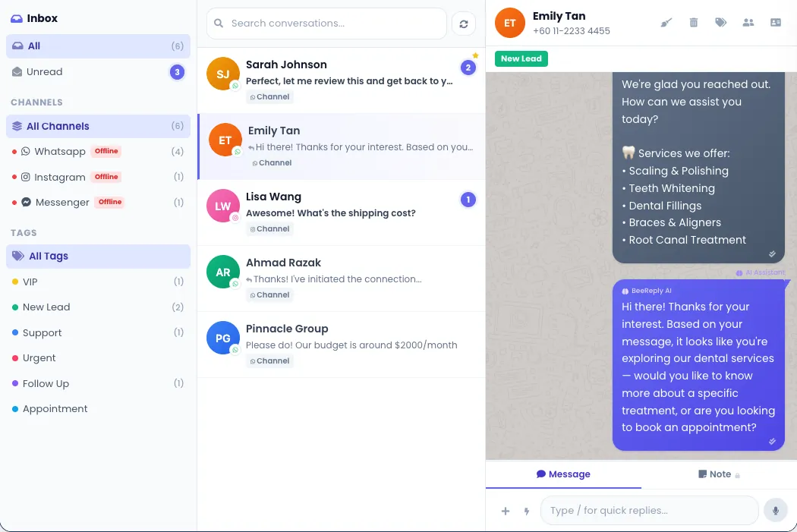
Task: Open Ahmad Razak's connection message preview
Action: 334,279
